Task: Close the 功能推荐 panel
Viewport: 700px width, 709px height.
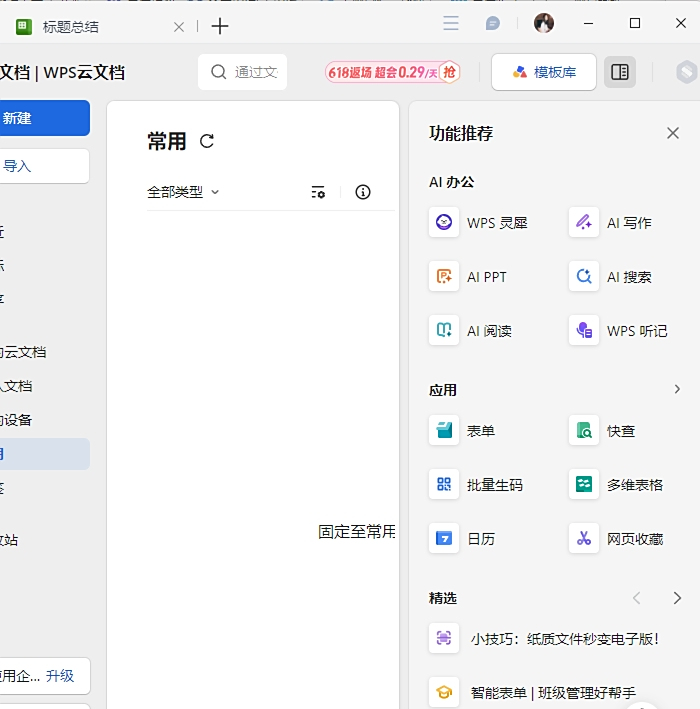Action: point(673,133)
